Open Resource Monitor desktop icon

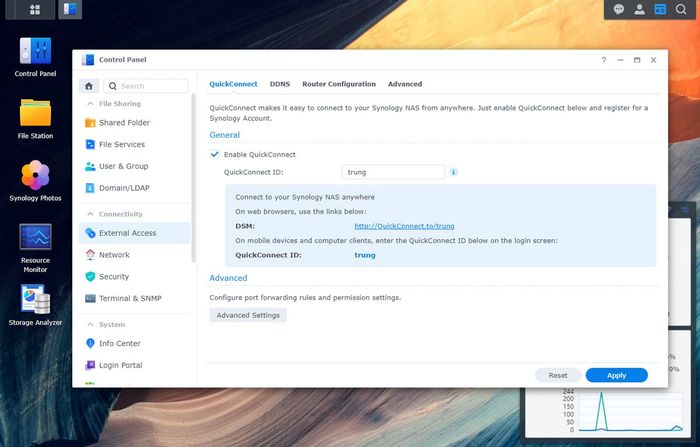point(35,248)
